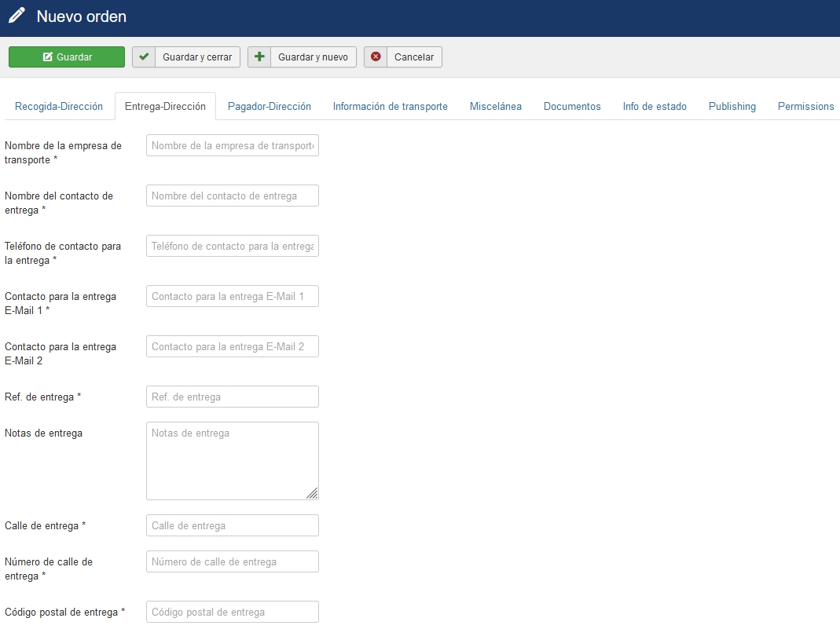The width and height of the screenshot is (840, 629).
Task: Open the Permissions tab
Action: (x=805, y=106)
